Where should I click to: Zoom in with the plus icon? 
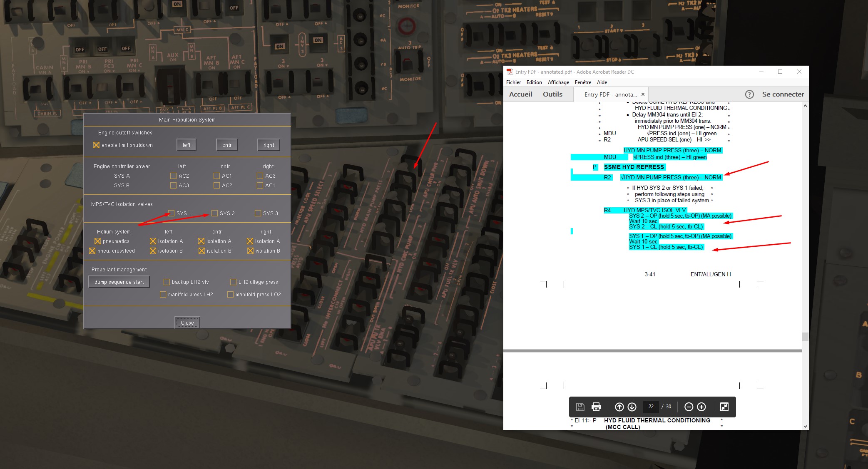coord(701,407)
